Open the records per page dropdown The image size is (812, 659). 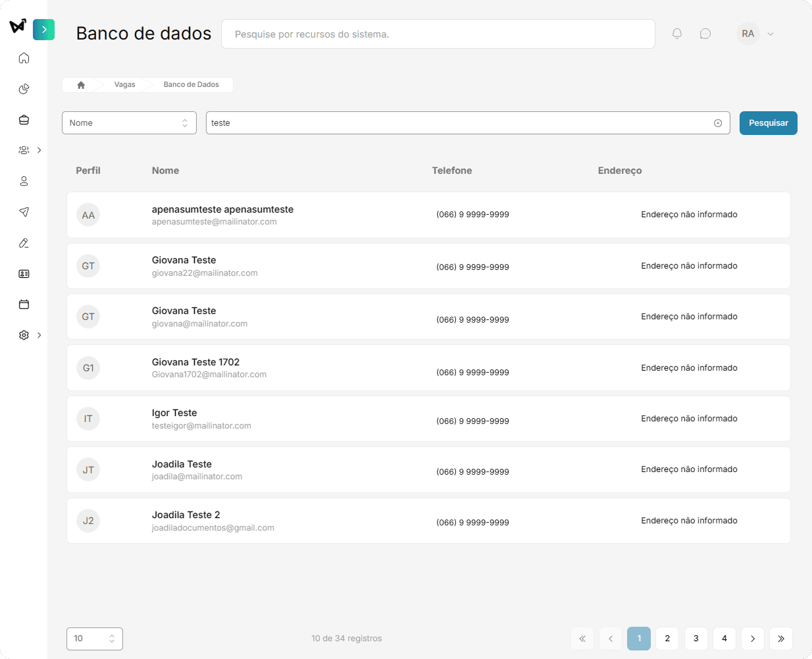(95, 639)
